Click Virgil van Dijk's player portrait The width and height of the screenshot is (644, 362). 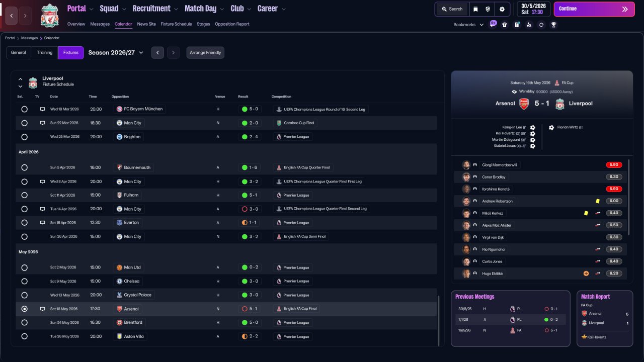pos(466,237)
